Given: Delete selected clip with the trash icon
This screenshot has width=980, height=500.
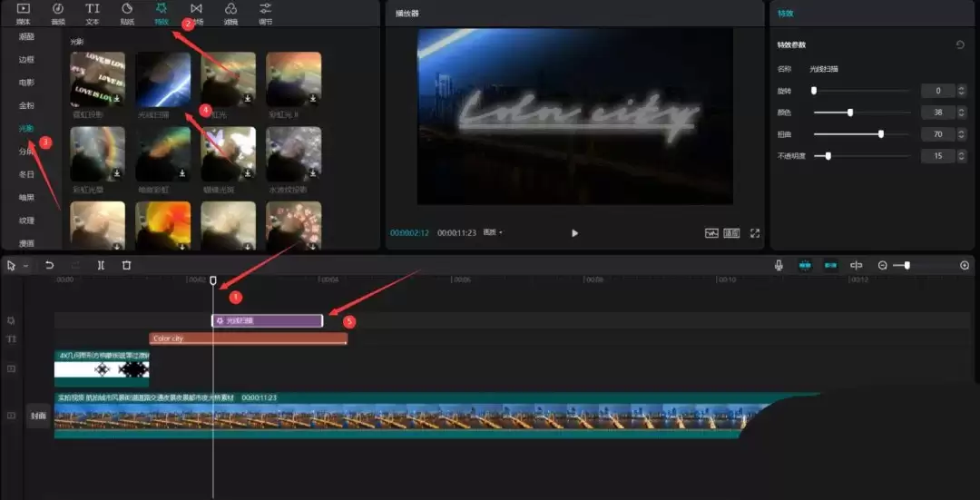Looking at the screenshot, I should (x=127, y=265).
